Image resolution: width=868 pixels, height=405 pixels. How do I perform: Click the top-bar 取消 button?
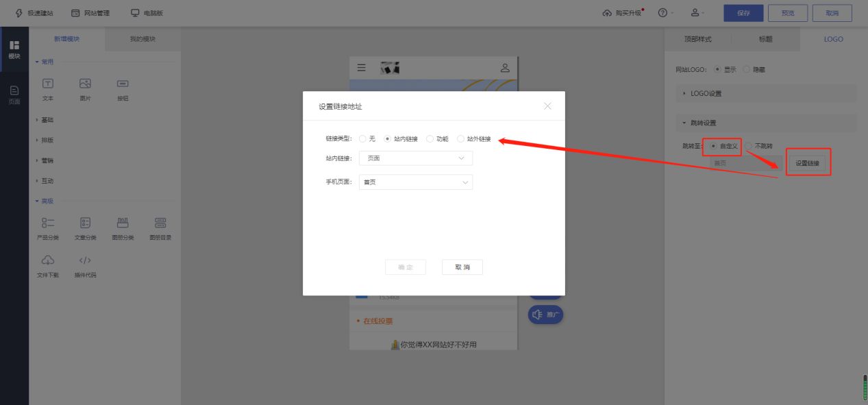832,13
